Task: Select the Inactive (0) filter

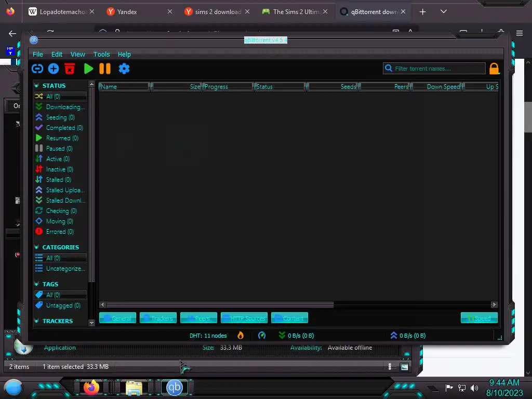Action: [60, 169]
